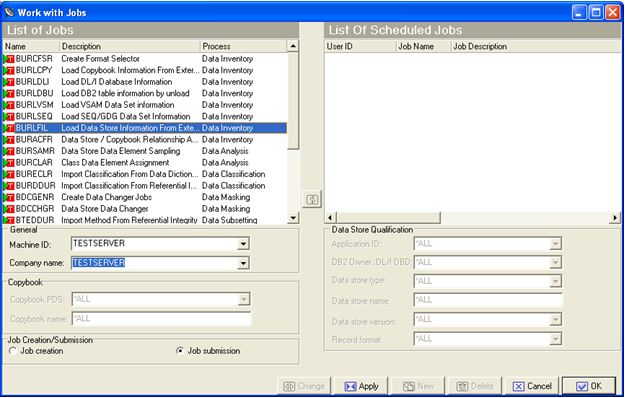Open the Application ID dropdown

pyautogui.click(x=555, y=244)
